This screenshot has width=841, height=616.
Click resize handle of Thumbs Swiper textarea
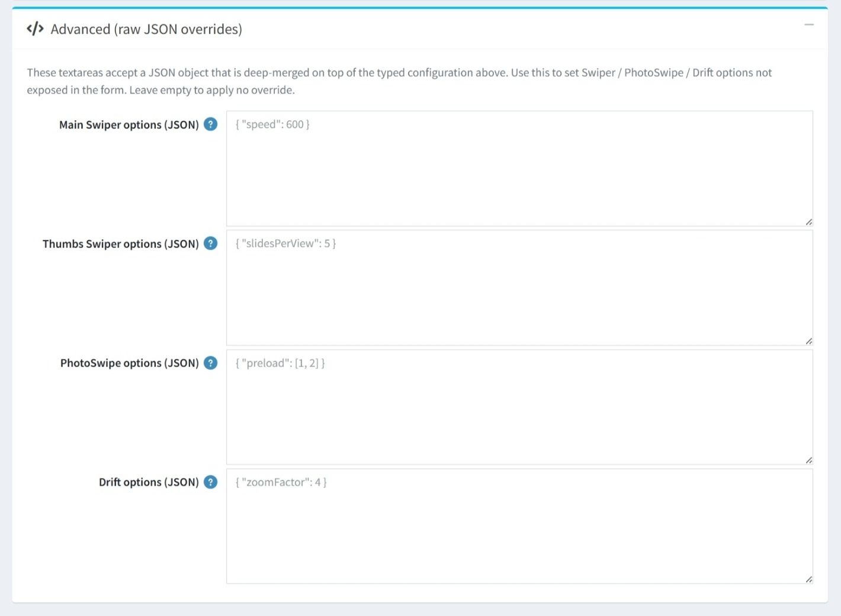pos(808,341)
